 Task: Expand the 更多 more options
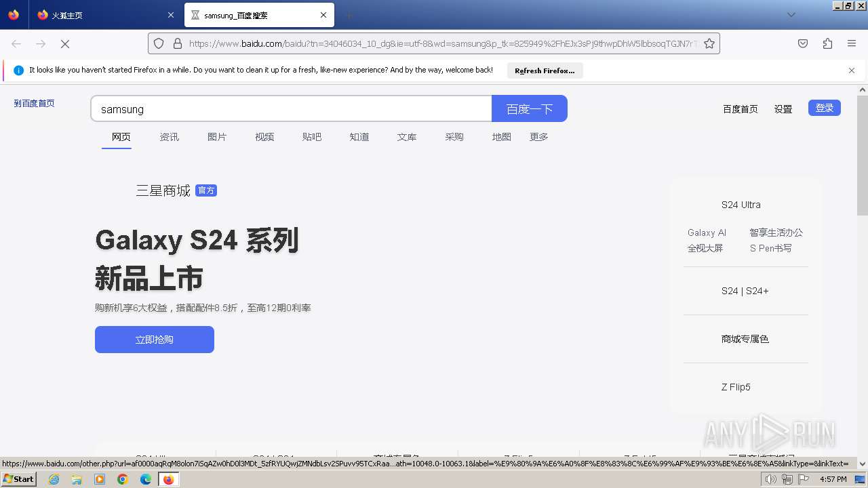(539, 137)
